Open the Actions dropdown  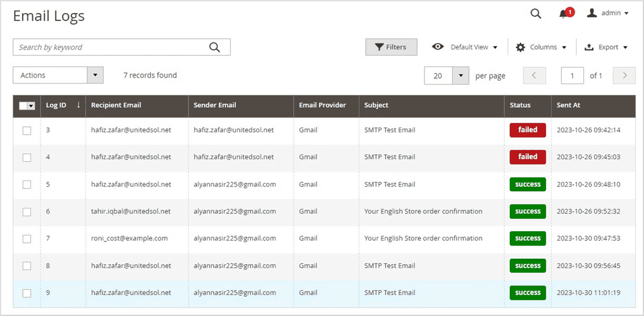pyautogui.click(x=58, y=75)
